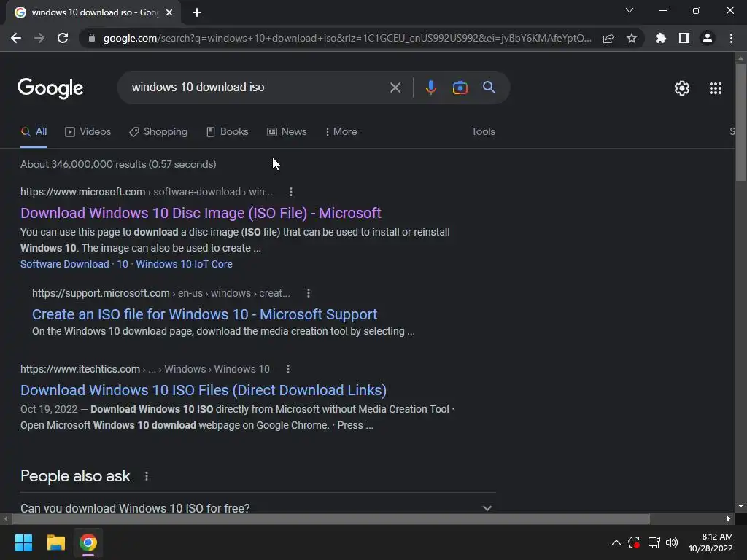
Task: Open the '10' sitelink
Action: (123, 264)
